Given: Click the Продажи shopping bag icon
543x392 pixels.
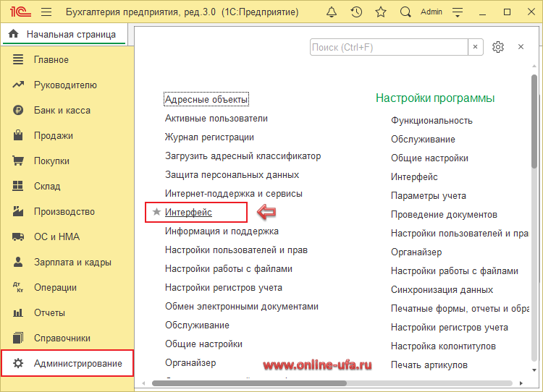Looking at the screenshot, I should point(18,135).
